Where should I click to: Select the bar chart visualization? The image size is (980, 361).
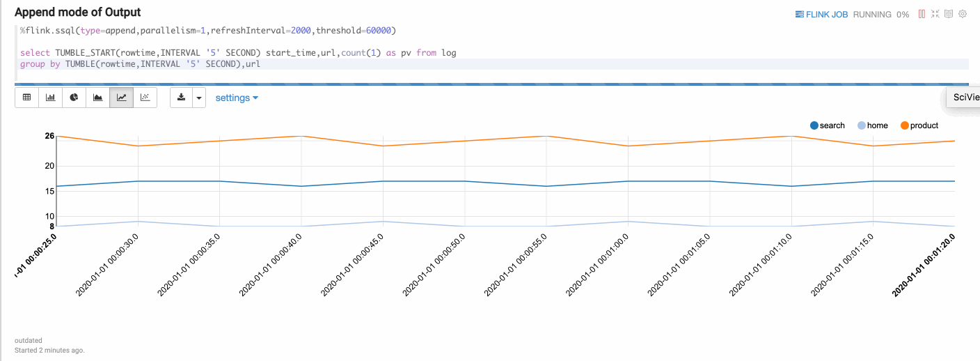click(x=51, y=98)
